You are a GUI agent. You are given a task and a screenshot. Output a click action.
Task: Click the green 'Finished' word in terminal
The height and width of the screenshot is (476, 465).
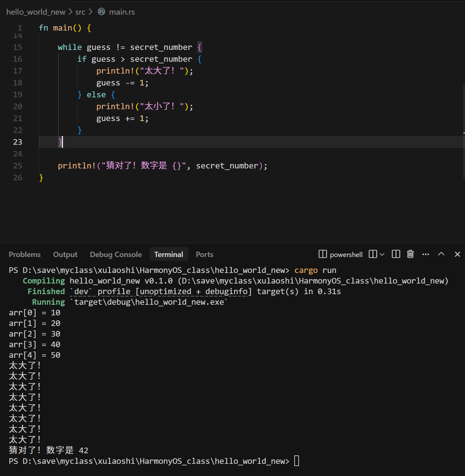click(x=46, y=291)
